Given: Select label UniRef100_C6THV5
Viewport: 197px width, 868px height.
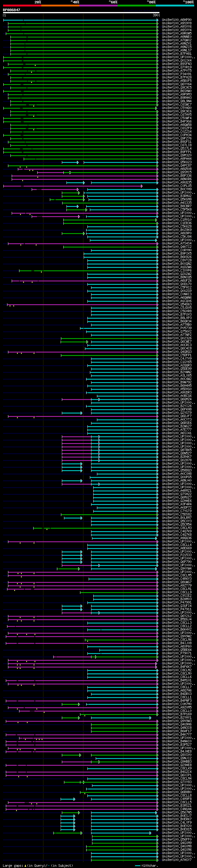Looking at the screenshot, I should click(x=177, y=115).
